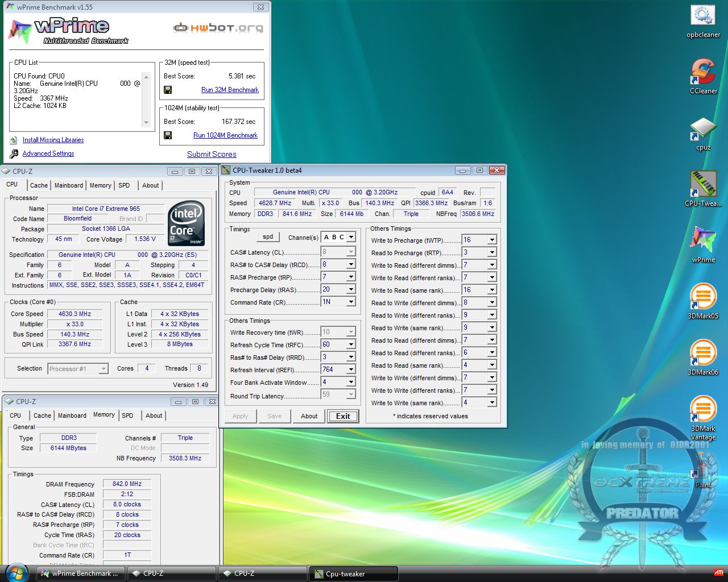Open Read to Precharge (tRTP) dropdown
The width and height of the screenshot is (728, 582).
492,252
